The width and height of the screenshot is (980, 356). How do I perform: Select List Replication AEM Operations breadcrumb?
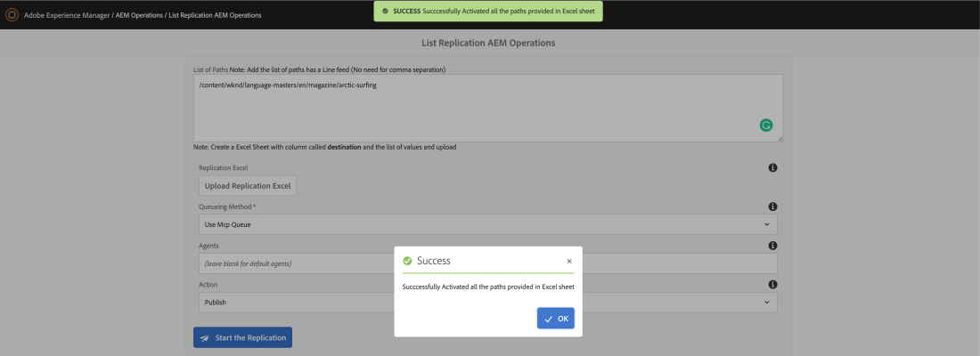point(215,15)
